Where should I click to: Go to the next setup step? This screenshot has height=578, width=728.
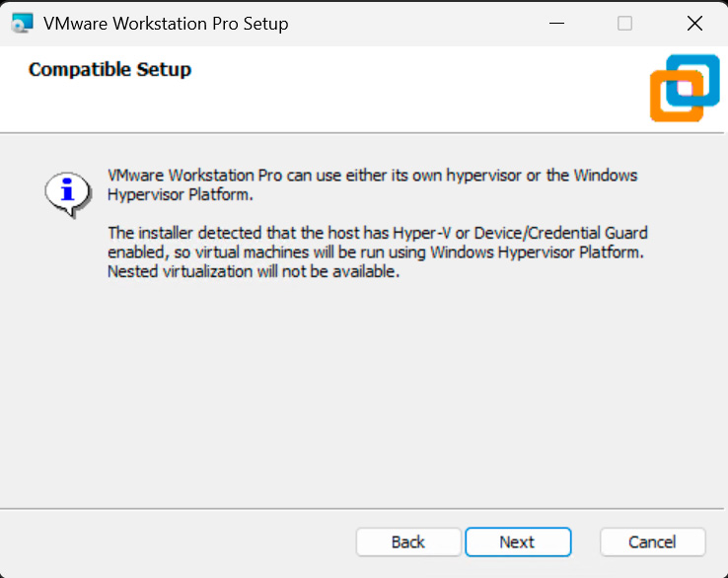518,542
